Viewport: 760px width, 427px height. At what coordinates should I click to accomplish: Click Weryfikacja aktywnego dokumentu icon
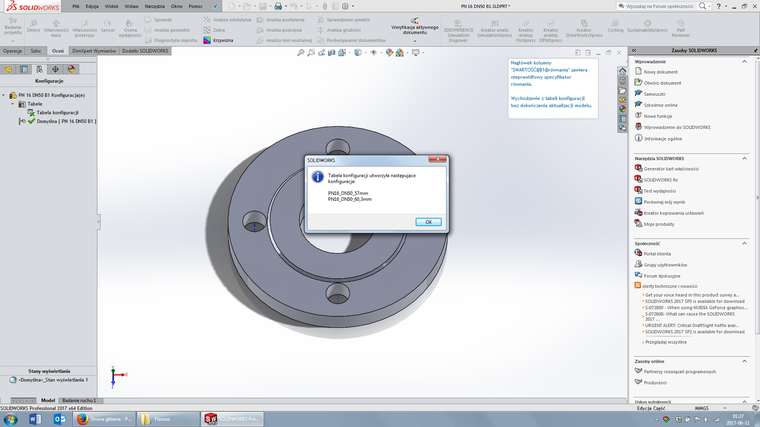(414, 20)
